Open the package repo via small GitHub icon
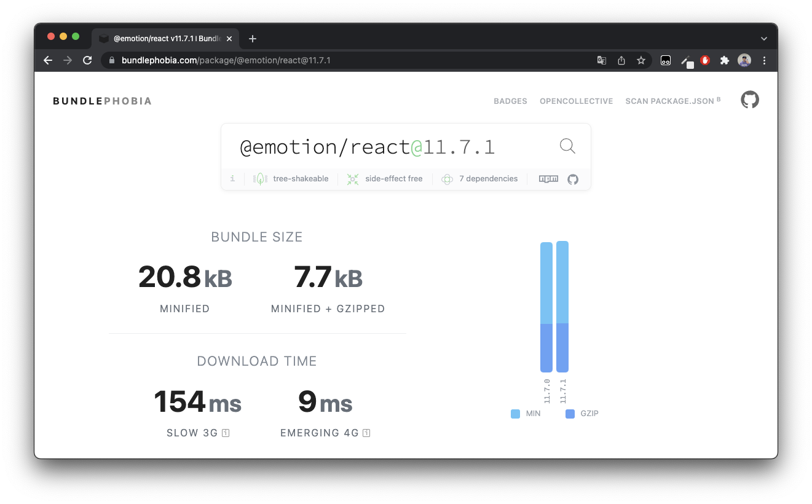 tap(572, 179)
